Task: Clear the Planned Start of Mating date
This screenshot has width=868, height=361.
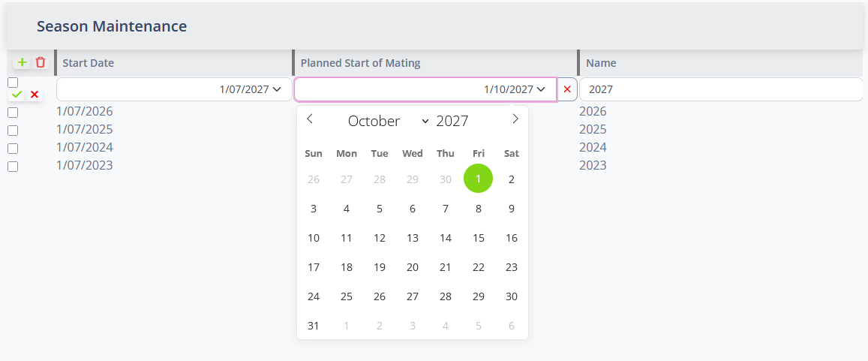Action: coord(567,89)
